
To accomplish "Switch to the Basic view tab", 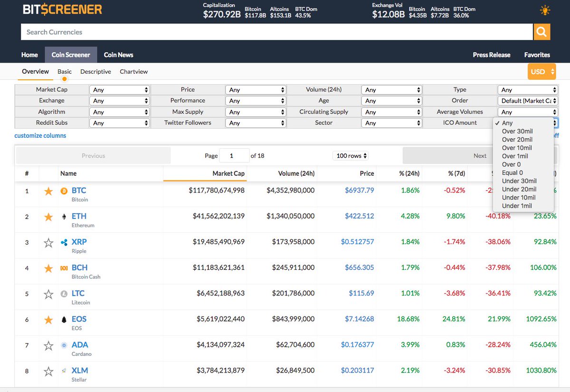I will tap(65, 72).
